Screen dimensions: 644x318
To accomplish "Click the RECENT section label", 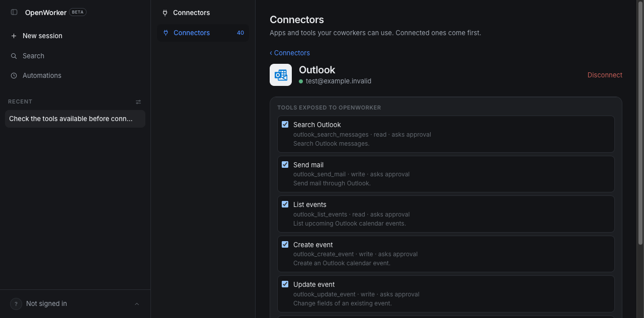I will coord(20,102).
